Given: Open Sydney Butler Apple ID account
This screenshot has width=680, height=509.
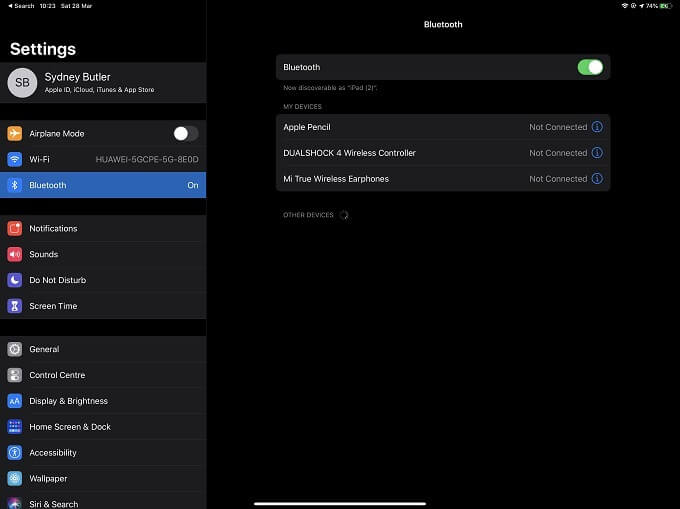Looking at the screenshot, I should [x=103, y=82].
